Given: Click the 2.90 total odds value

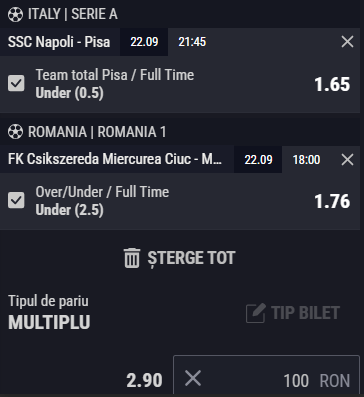Looking at the screenshot, I should (144, 380).
